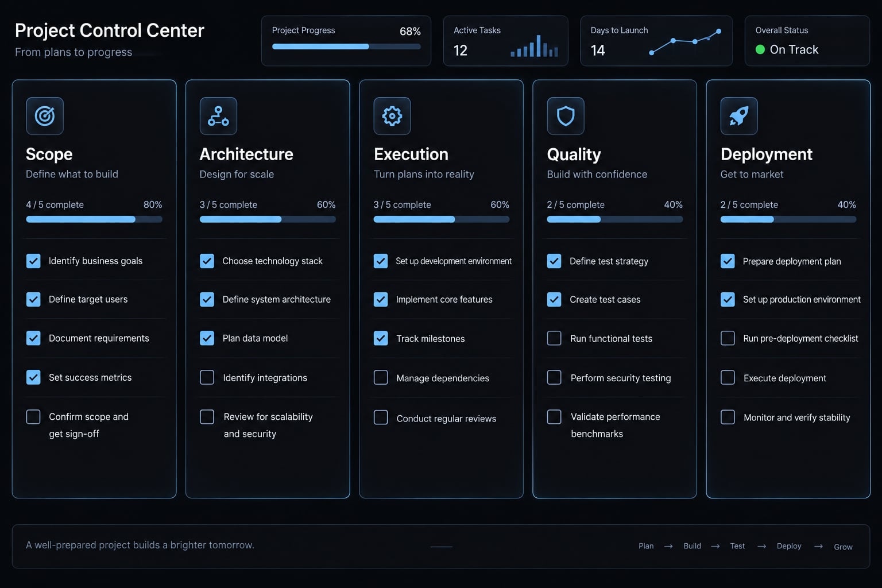Click the Project Control Center title
This screenshot has height=588, width=882.
110,30
